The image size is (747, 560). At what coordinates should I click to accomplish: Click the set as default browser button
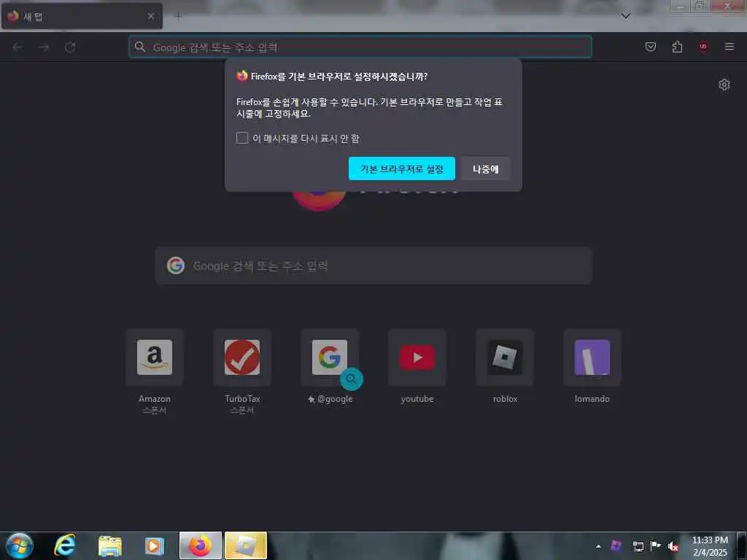click(402, 168)
